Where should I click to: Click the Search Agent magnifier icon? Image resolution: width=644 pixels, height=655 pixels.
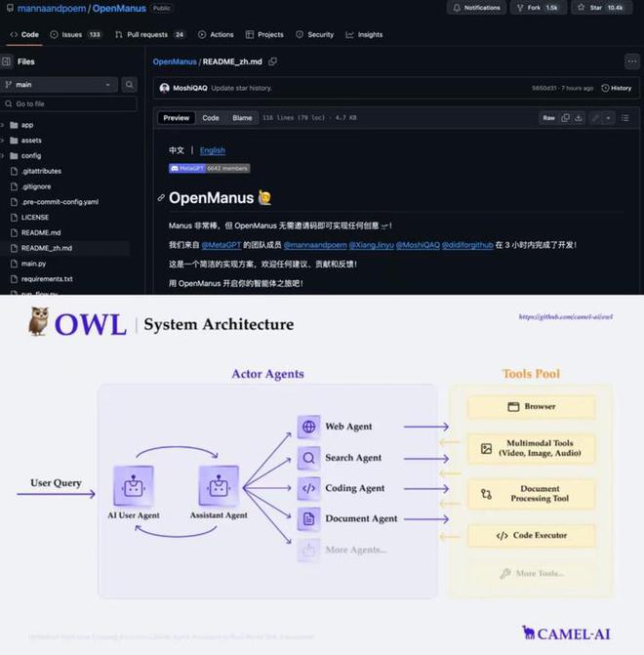click(308, 458)
